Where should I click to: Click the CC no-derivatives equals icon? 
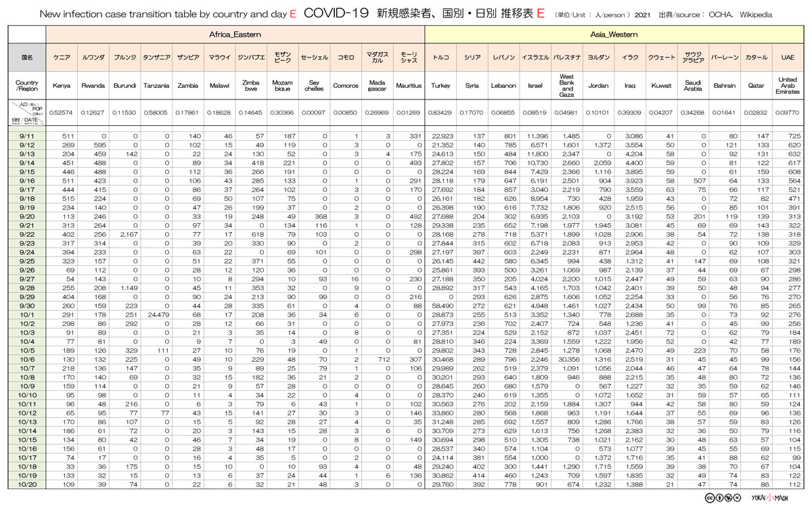736,499
